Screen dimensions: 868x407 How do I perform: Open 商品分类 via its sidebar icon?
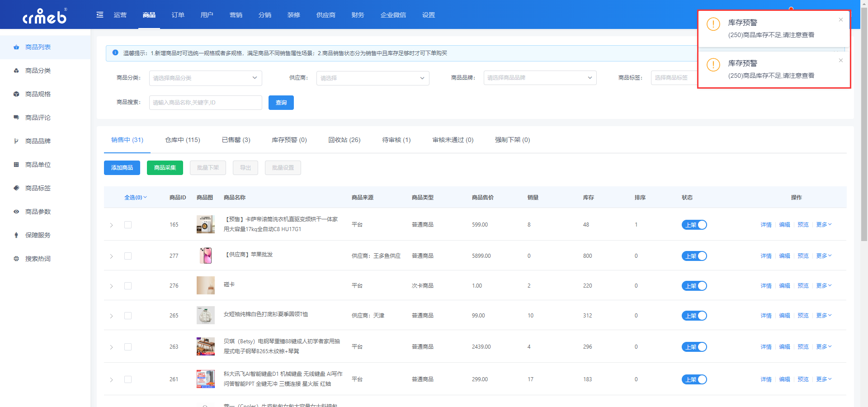(16, 71)
